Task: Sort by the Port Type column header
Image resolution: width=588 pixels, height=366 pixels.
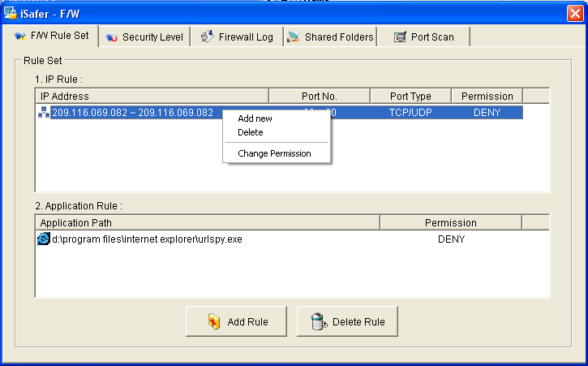Action: click(x=410, y=97)
